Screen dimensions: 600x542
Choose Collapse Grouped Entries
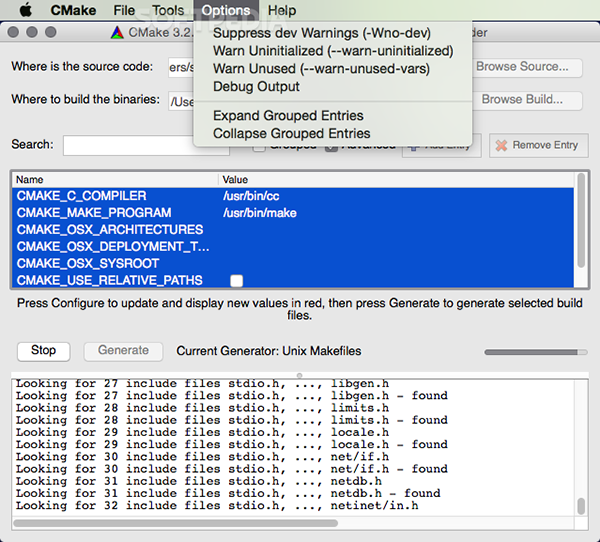pos(292,134)
